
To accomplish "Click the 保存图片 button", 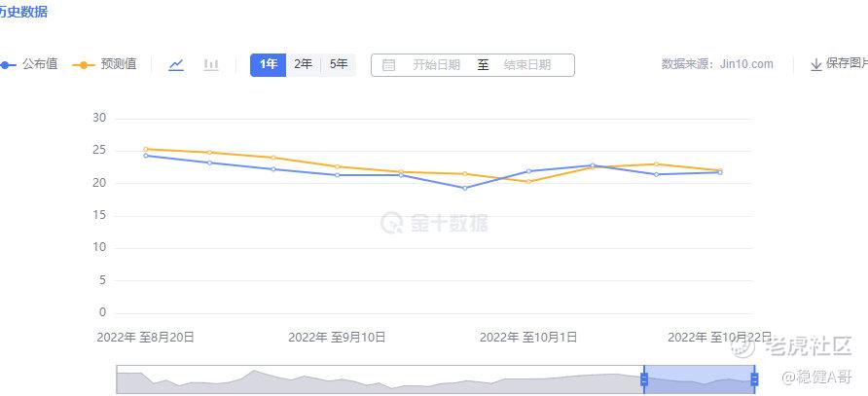I will pos(847,64).
